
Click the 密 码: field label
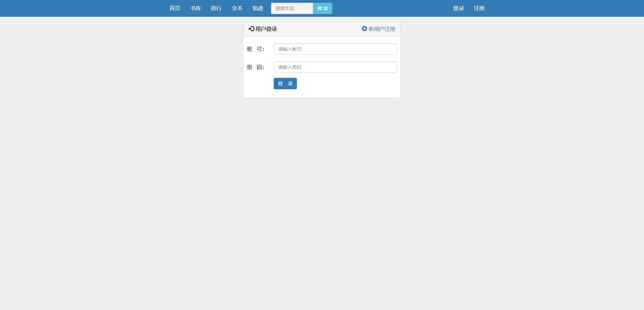tap(256, 67)
